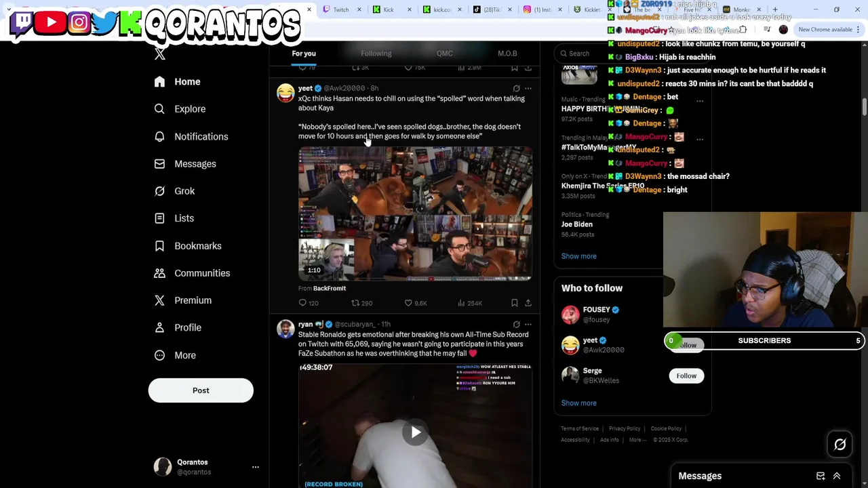Bookmark yeet's tweet about Hasan
Viewport: 868px width, 488px height.
[515, 303]
